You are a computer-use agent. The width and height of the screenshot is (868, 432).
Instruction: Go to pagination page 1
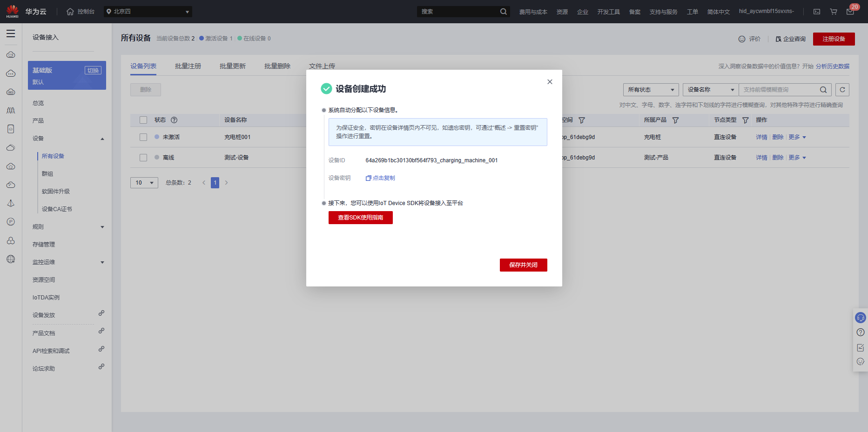[x=215, y=183]
